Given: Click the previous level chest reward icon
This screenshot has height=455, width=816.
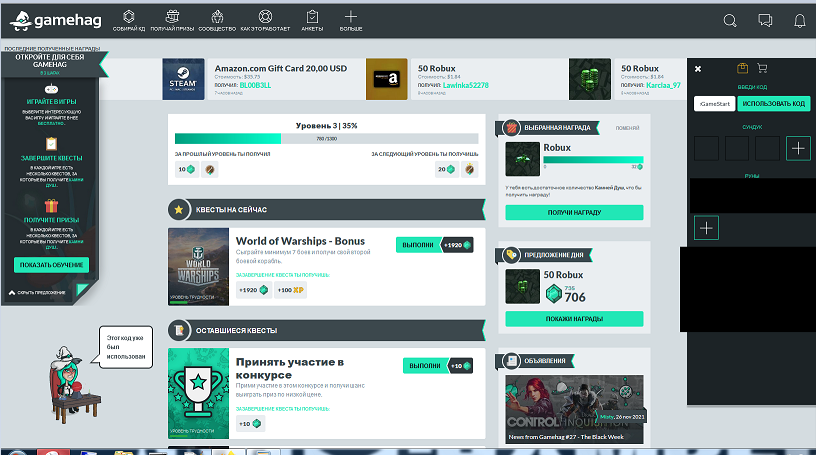Looking at the screenshot, I should pyautogui.click(x=210, y=169).
